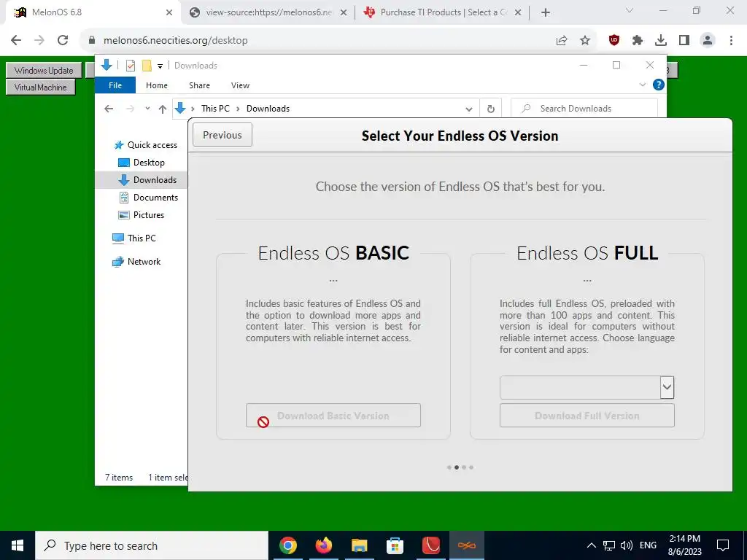Click the share page icon in address bar
This screenshot has width=747, height=560.
(562, 41)
